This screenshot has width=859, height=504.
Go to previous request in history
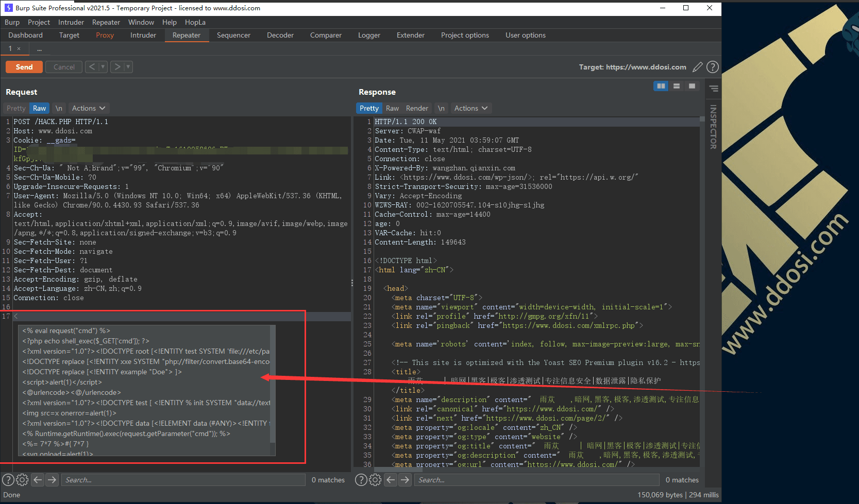(x=92, y=66)
